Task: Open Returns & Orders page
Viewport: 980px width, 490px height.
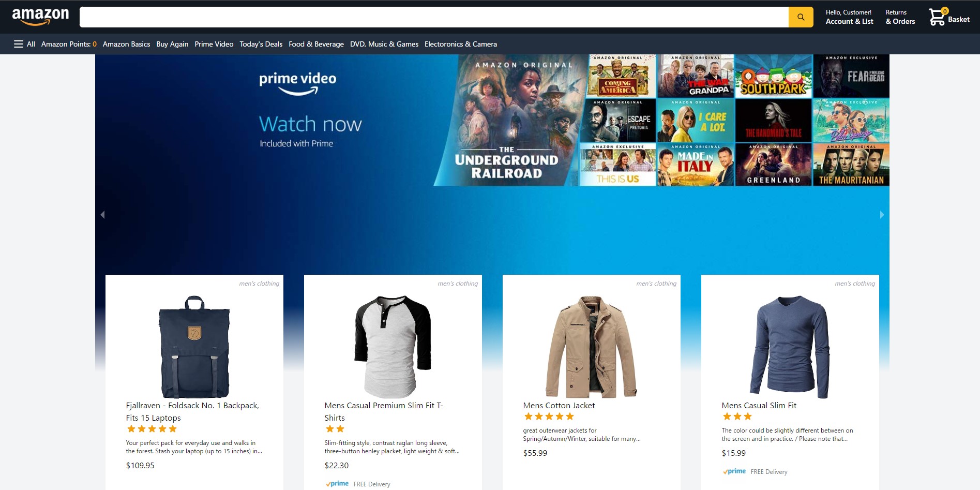Action: click(900, 17)
